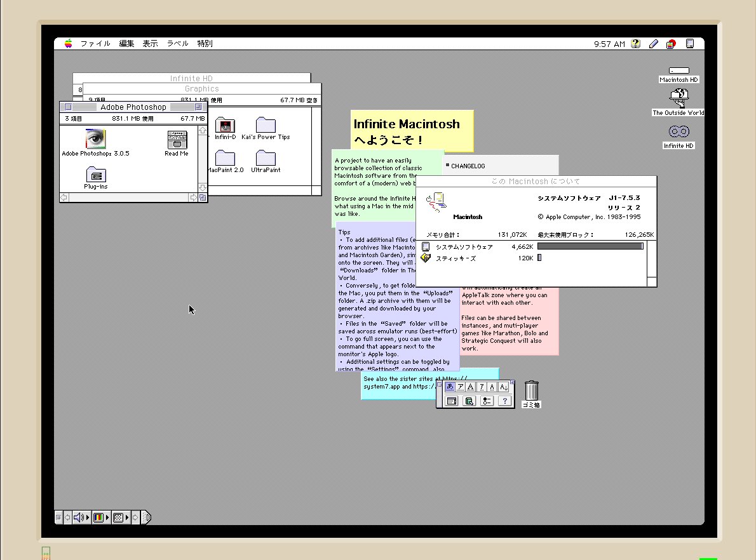Image resolution: width=756 pixels, height=560 pixels.
Task: Expand the Control Strip monitor color depth module
Action: [101, 517]
